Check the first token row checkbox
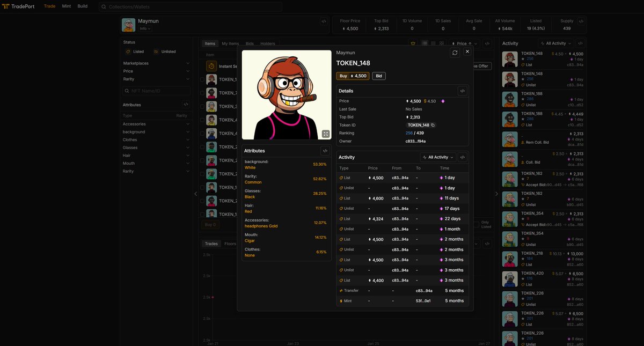This screenshot has width=644, height=346. pos(202,79)
